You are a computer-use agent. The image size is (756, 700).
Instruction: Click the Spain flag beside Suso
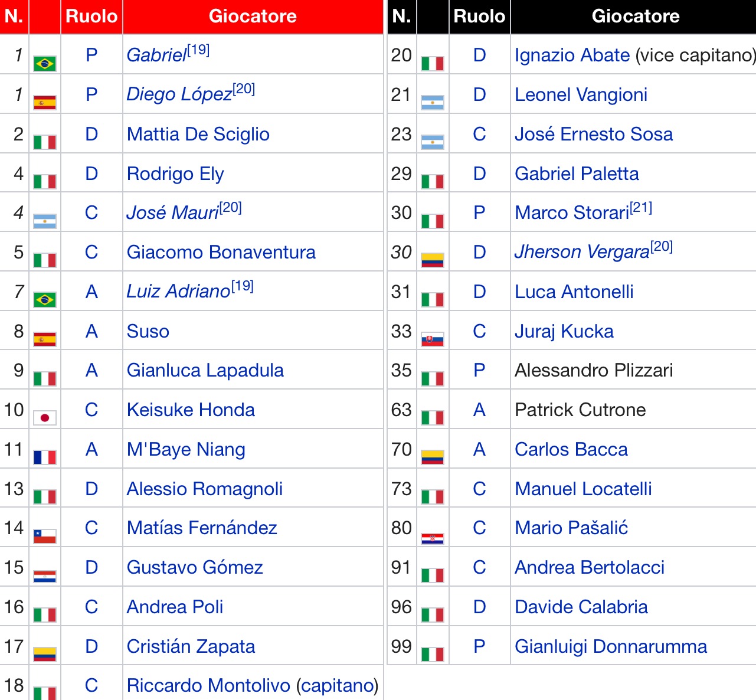[x=45, y=339]
